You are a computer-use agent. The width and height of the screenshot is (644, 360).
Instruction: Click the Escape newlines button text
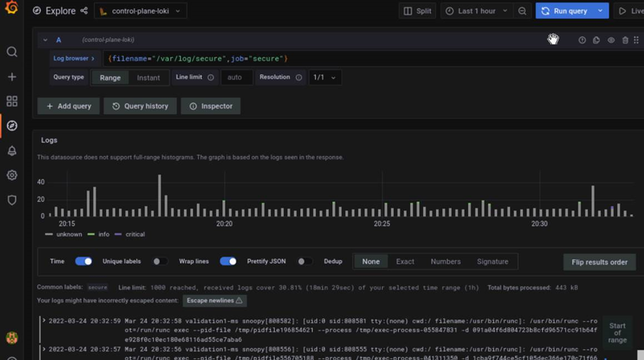coord(210,301)
